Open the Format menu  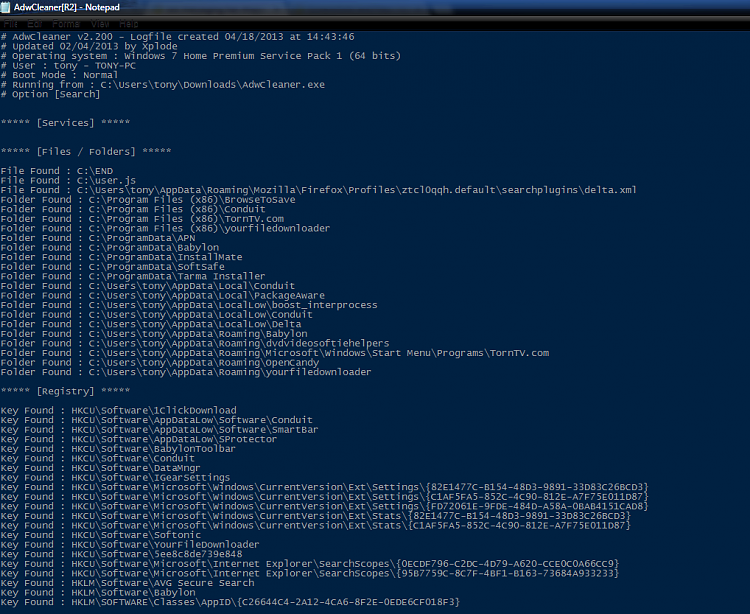66,23
